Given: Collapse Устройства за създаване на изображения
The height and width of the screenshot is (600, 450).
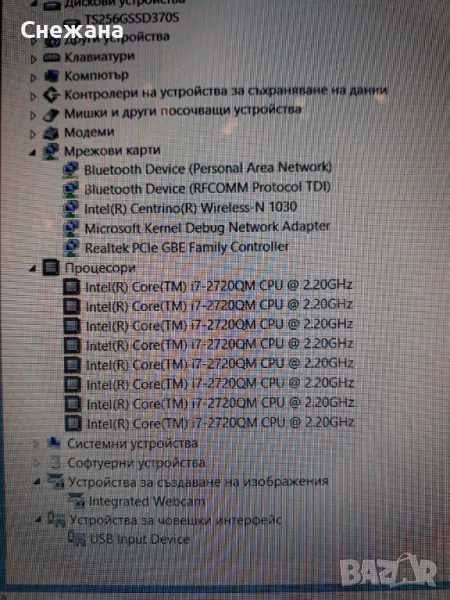Looking at the screenshot, I should point(37,482).
